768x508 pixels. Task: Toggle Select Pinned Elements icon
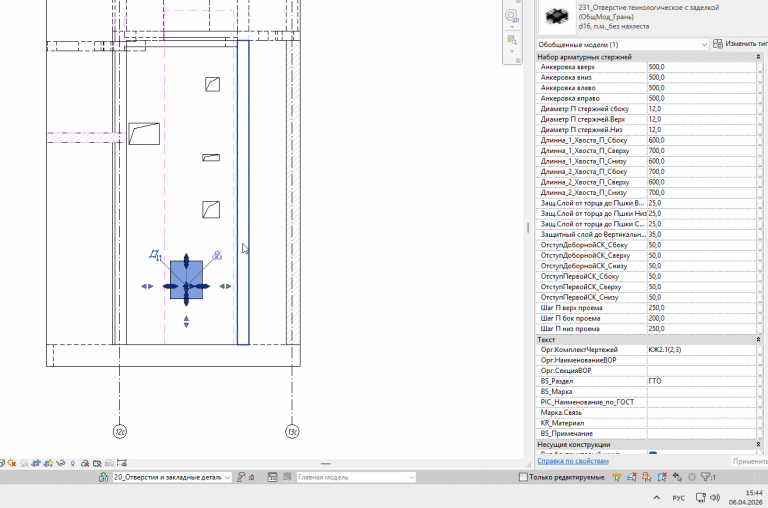click(647, 477)
